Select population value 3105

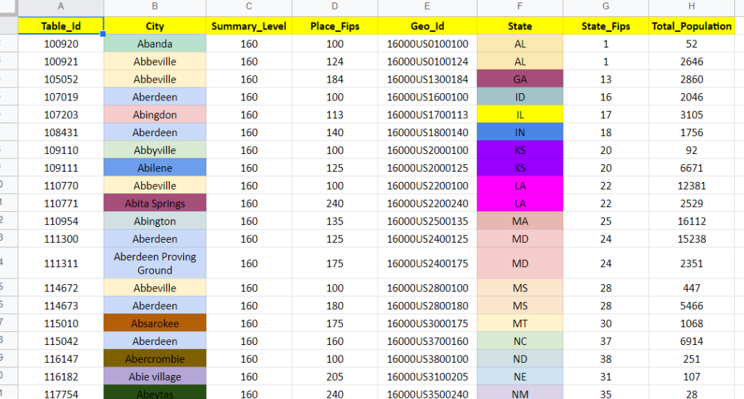tap(691, 115)
